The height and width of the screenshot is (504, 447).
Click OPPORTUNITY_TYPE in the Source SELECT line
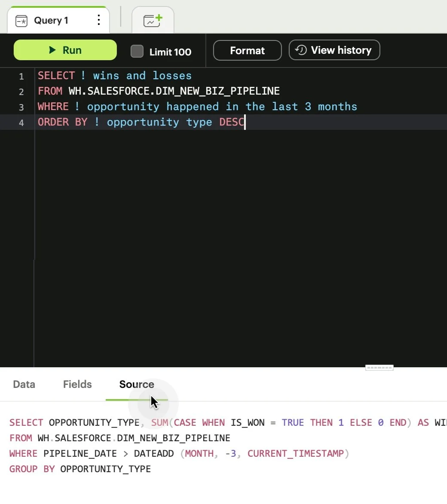coord(94,423)
